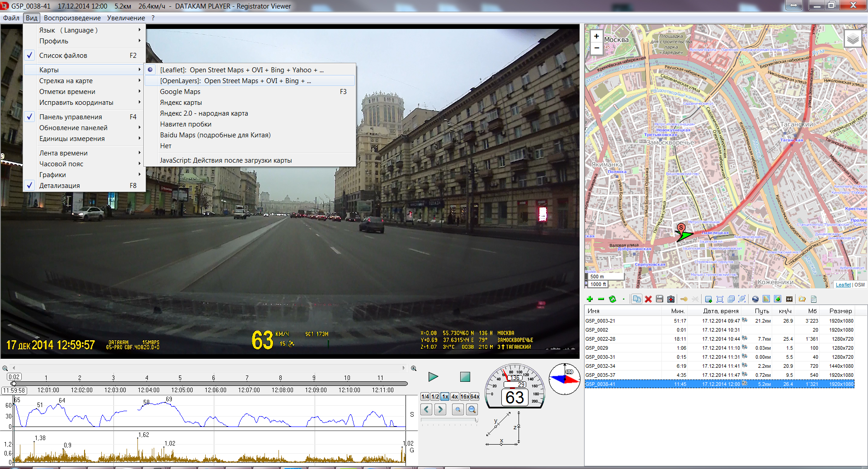Toggle the Детализация checked item
Screen dimensions: 868x469
84,186
